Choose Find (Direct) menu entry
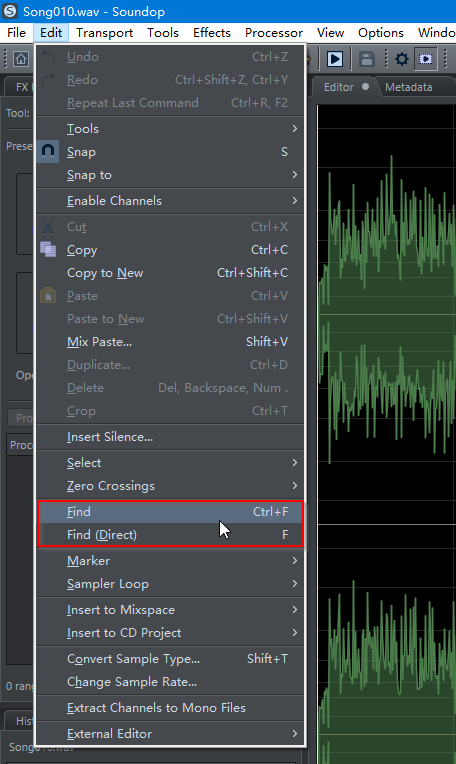Viewport: 456px width, 764px height. [170, 535]
